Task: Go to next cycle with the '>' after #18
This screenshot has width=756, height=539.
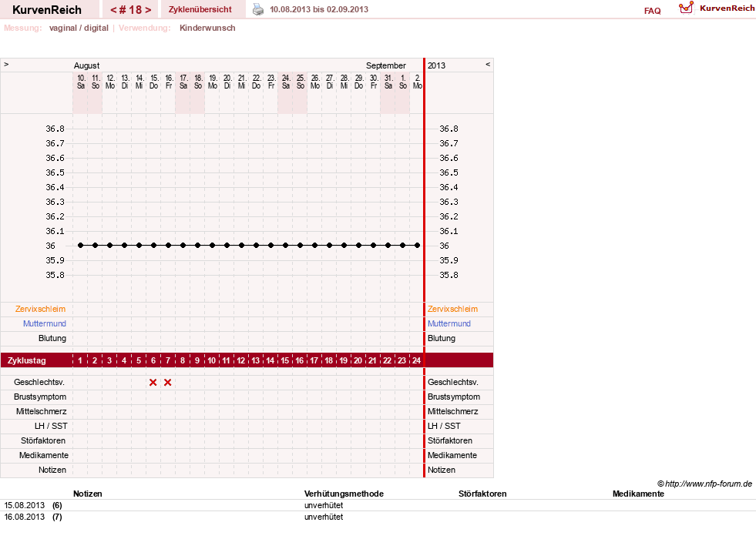Action: (x=148, y=10)
